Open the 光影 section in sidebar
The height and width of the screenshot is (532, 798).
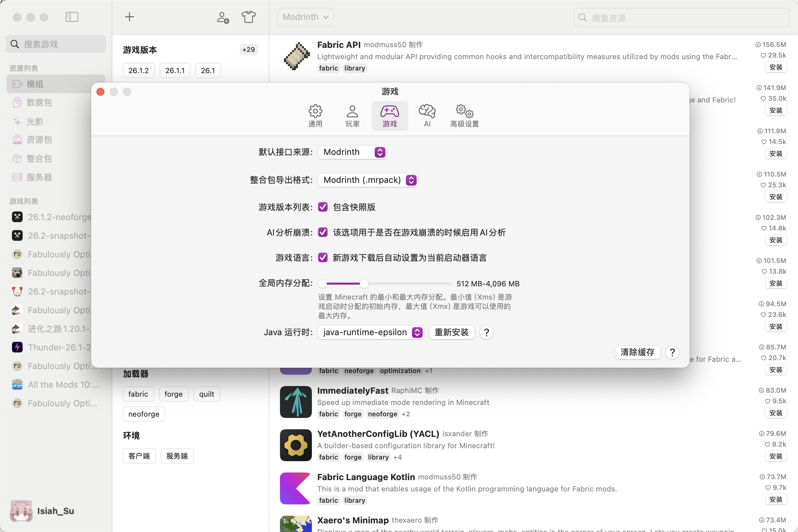pos(35,121)
